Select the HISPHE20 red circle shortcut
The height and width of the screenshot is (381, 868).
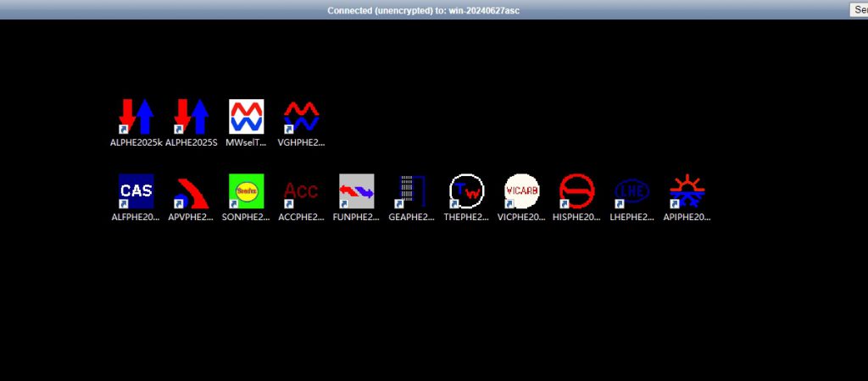576,191
